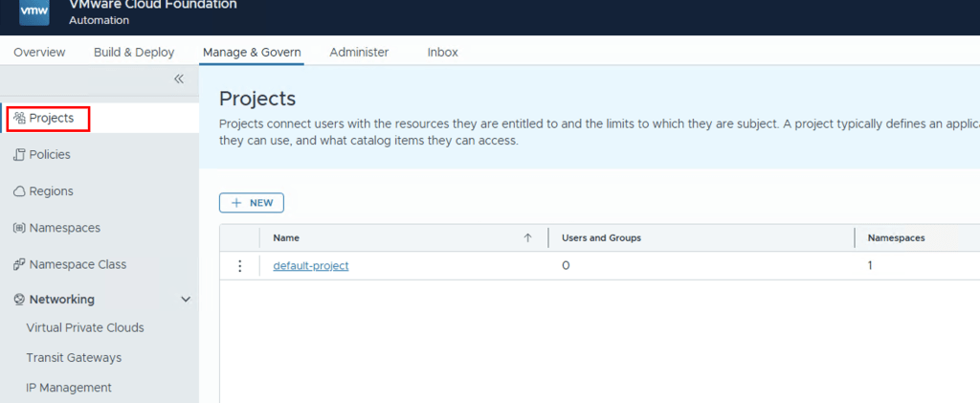Click the Namespaces icon in sidebar
The height and width of the screenshot is (403, 980).
tap(19, 228)
